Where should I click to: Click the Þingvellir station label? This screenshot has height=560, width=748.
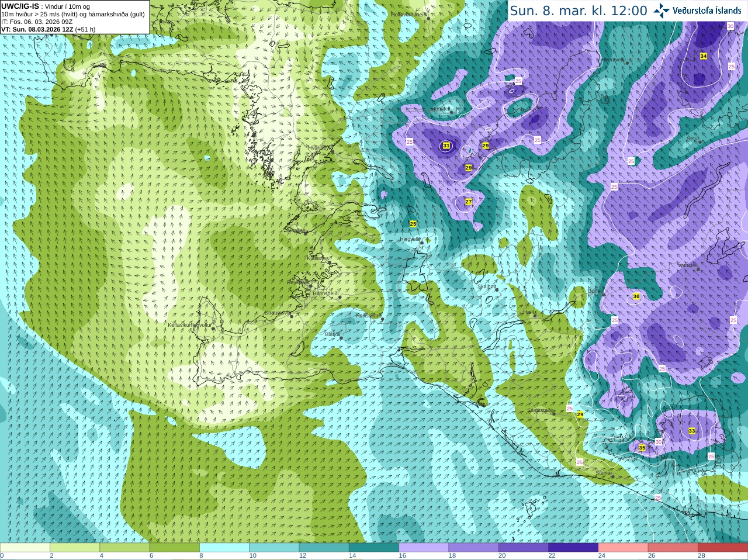(410, 239)
